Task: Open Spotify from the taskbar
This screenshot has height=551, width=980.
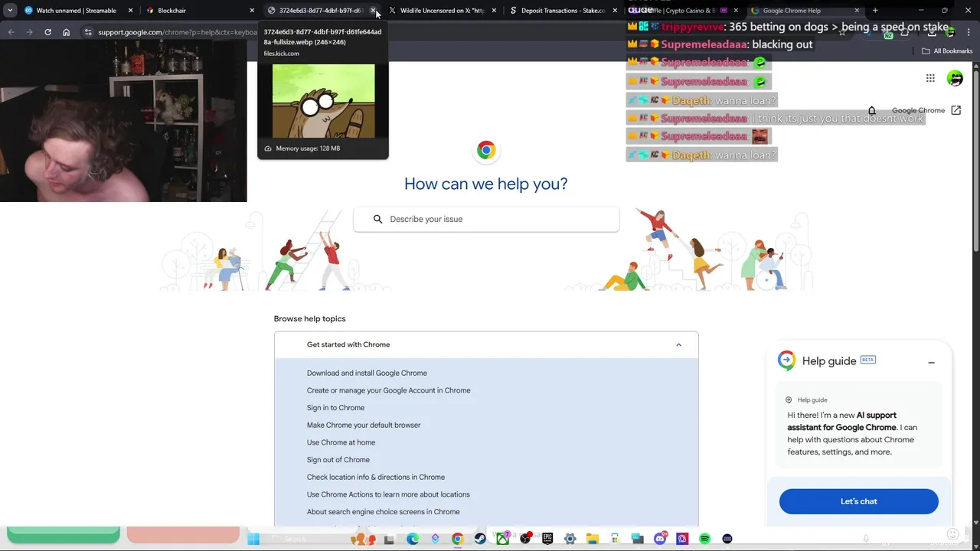Action: [704, 539]
